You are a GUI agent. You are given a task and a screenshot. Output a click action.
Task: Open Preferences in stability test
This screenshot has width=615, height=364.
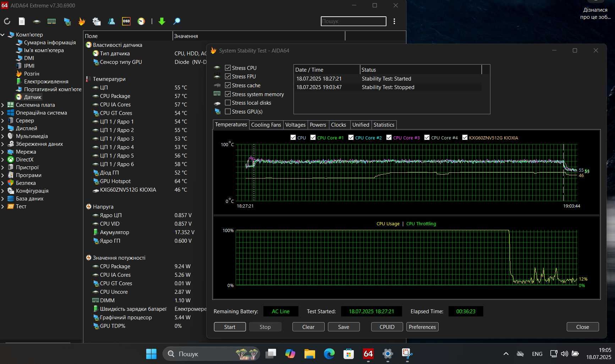pos(422,327)
